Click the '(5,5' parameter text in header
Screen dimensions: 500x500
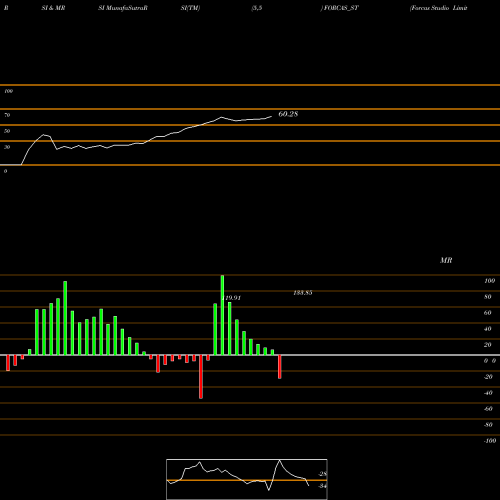pos(257,8)
